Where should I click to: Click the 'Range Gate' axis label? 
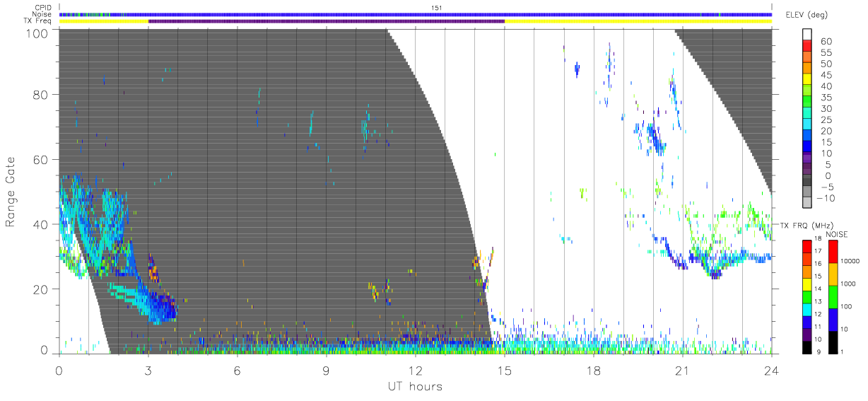11,192
